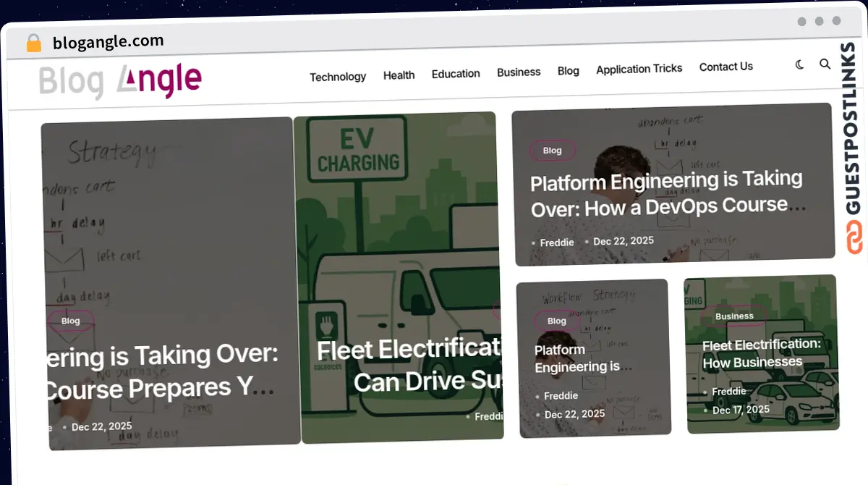Click the Business tag on Fleet card

[x=734, y=316]
